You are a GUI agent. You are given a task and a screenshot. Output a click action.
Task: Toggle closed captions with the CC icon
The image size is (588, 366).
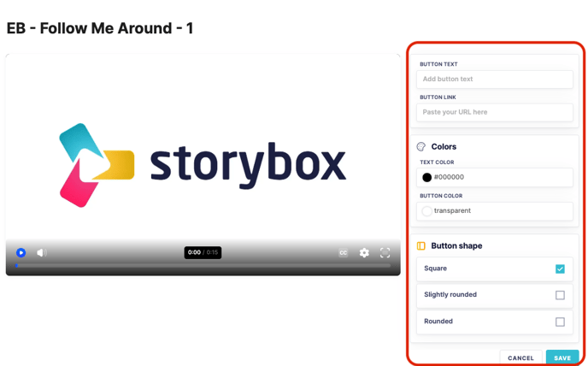coord(343,252)
